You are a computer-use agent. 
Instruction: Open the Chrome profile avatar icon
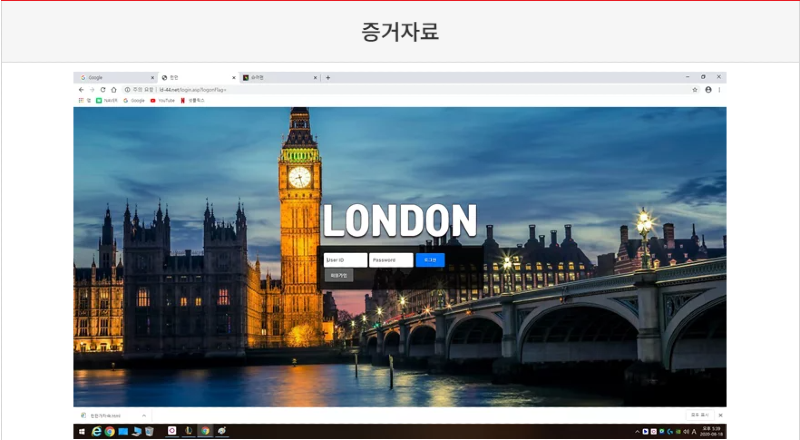708,89
